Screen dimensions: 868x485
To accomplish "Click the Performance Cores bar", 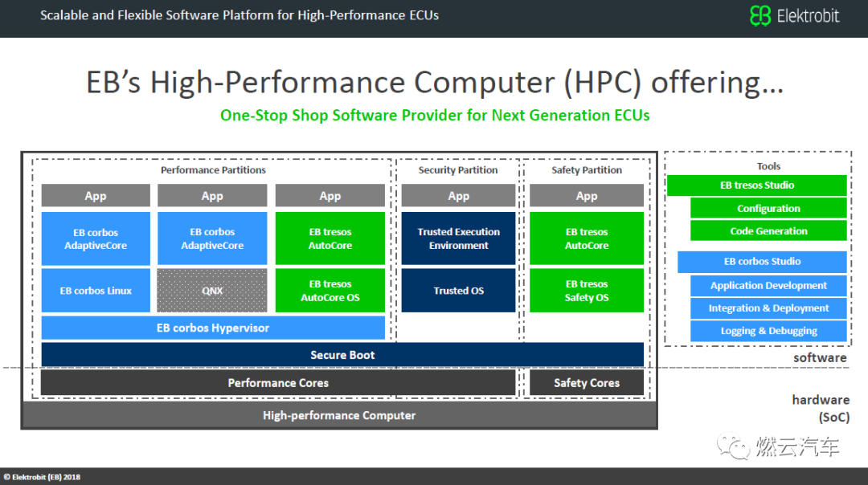I will click(x=278, y=383).
